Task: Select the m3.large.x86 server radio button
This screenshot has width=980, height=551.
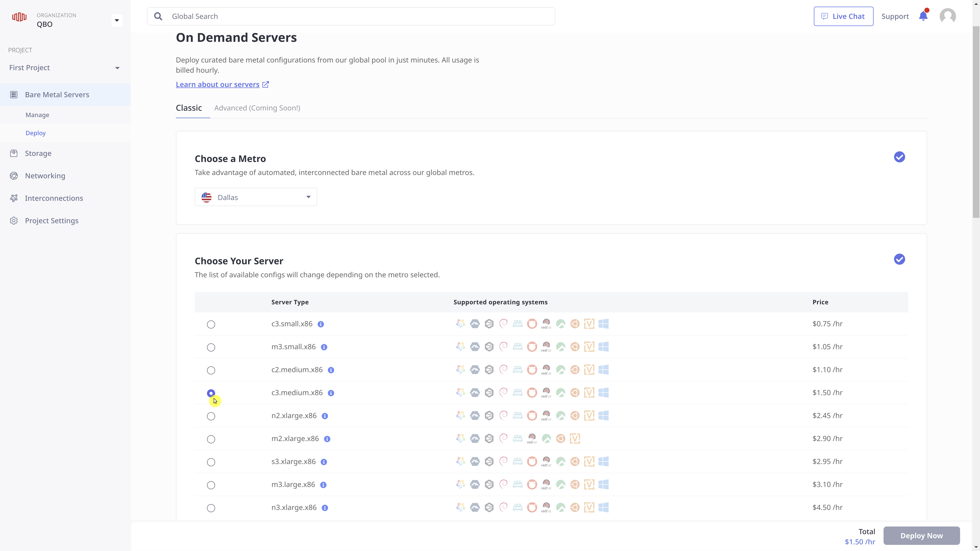Action: point(211,485)
